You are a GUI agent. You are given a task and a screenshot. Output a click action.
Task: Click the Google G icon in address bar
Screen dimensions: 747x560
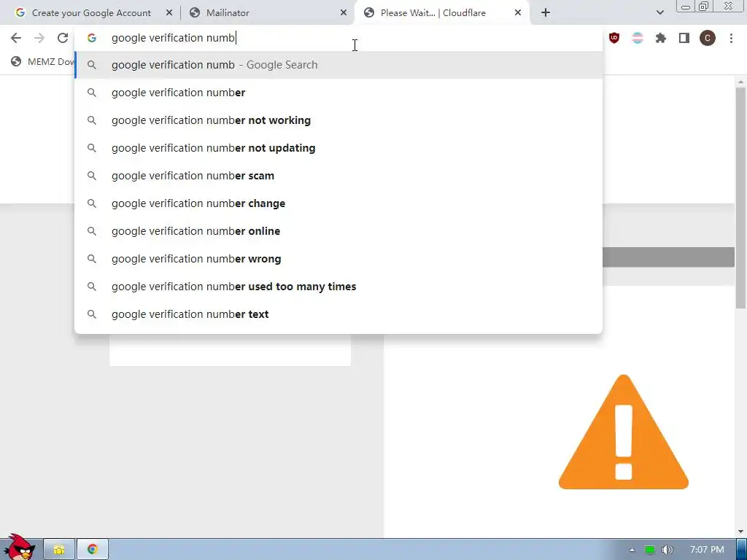click(91, 38)
